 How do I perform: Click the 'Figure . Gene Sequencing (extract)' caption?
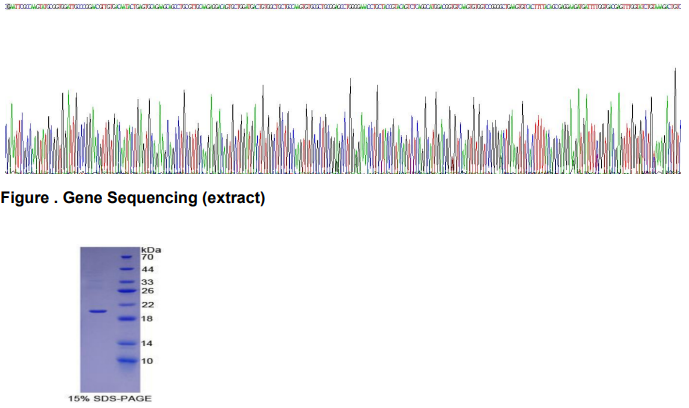[134, 199]
